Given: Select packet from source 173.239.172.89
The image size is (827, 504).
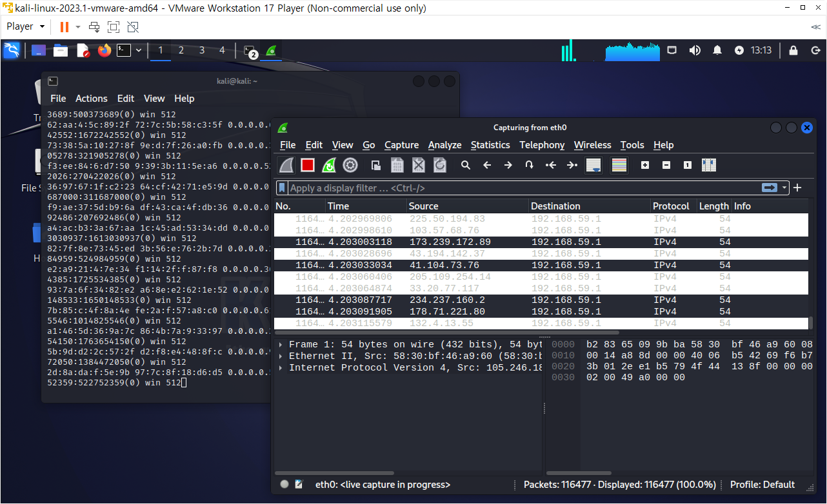Looking at the screenshot, I should coord(541,242).
